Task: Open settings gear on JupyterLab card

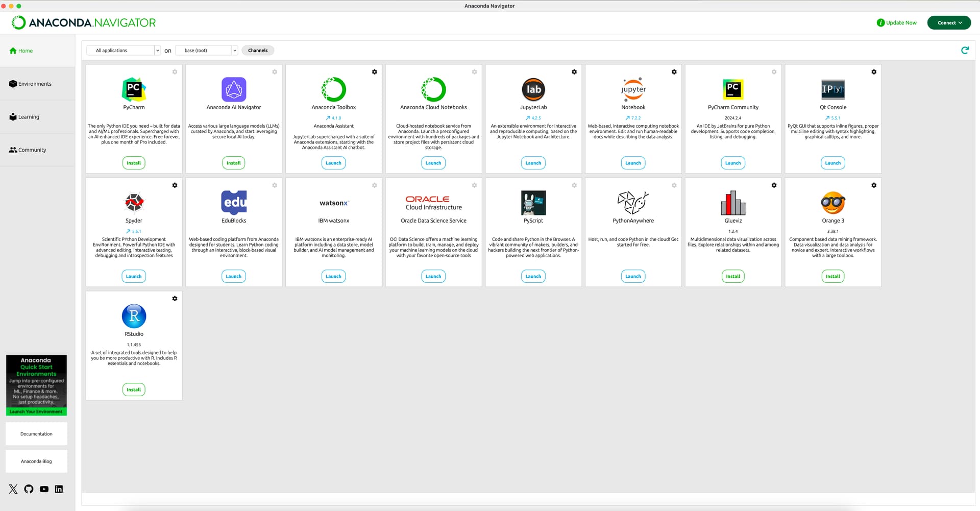Action: coord(574,72)
